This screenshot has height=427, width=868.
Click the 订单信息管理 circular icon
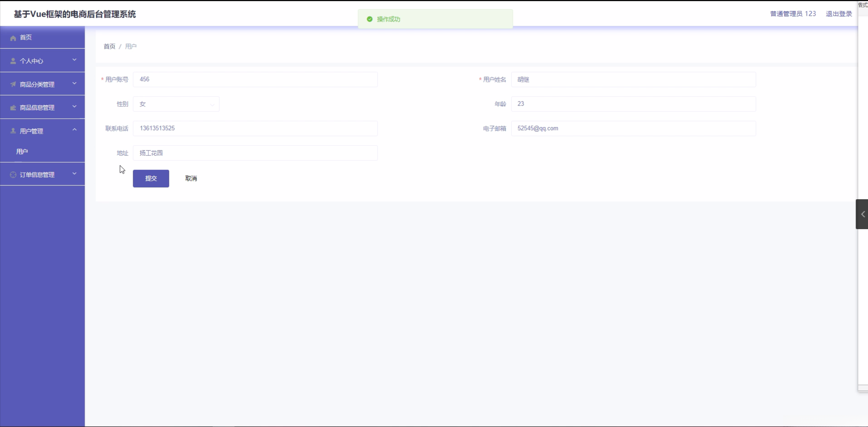coord(13,174)
